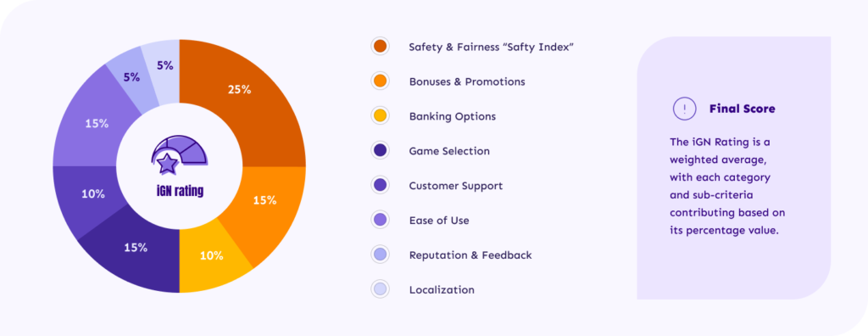Click the Final Score heading
Screen dimensions: 868x336
click(742, 109)
